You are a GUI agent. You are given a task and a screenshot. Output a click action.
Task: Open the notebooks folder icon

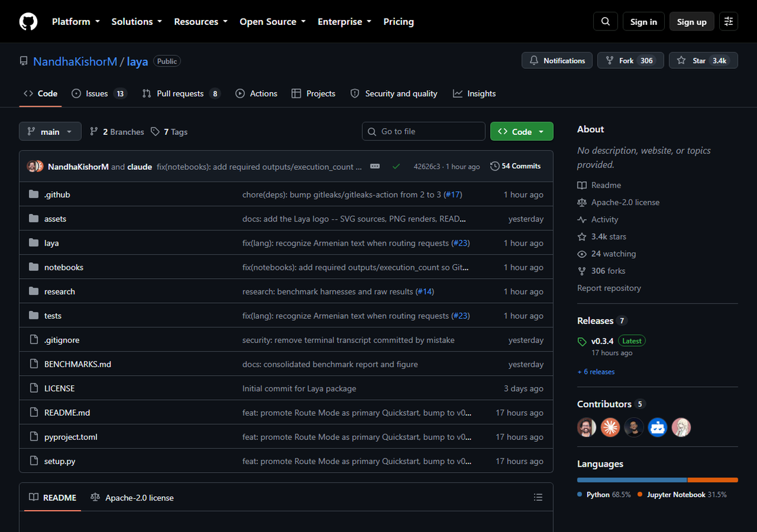coord(33,267)
